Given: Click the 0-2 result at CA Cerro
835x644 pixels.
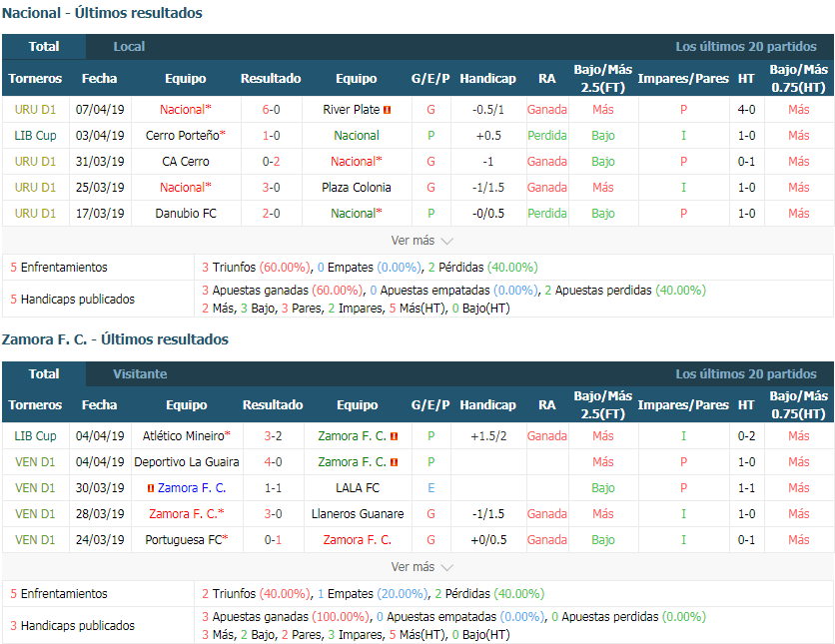Looking at the screenshot, I should [271, 162].
